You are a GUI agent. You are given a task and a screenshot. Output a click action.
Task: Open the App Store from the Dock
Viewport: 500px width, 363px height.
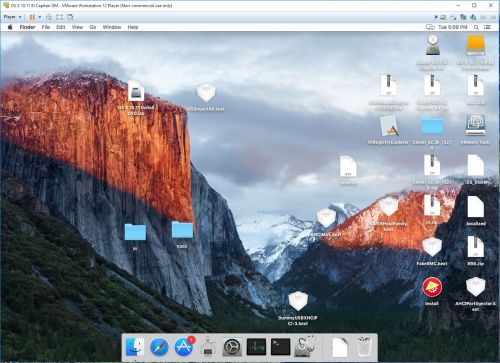(184, 347)
